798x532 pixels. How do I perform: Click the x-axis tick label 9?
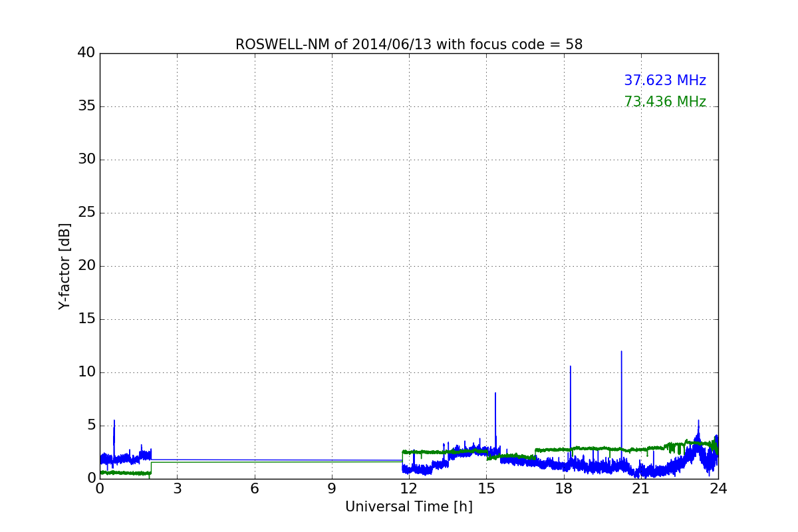332,489
